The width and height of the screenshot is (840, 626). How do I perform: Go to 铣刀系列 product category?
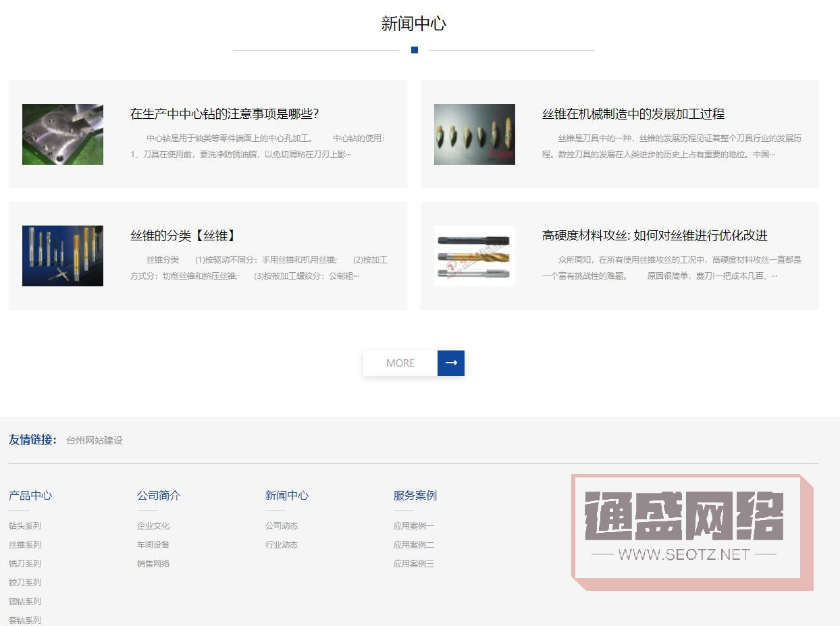click(25, 564)
